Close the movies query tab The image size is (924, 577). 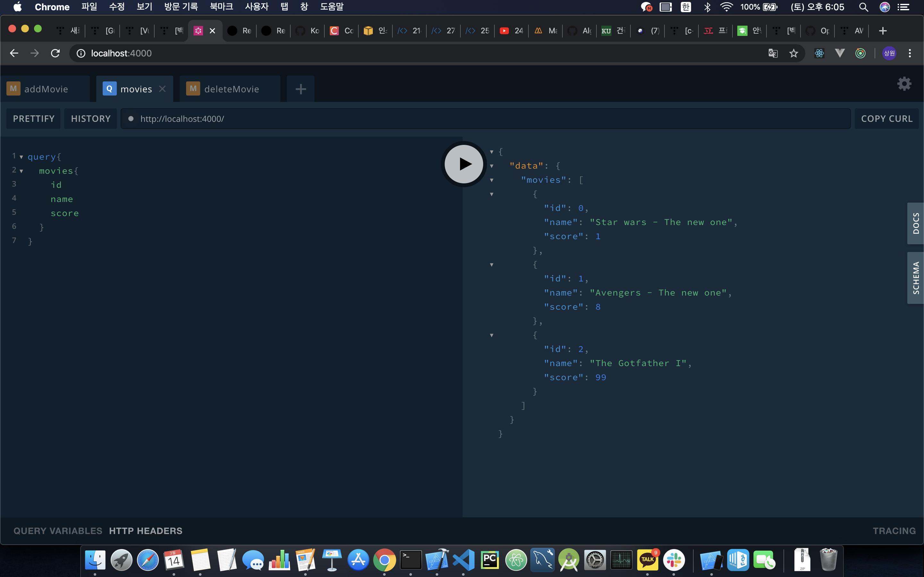click(162, 89)
